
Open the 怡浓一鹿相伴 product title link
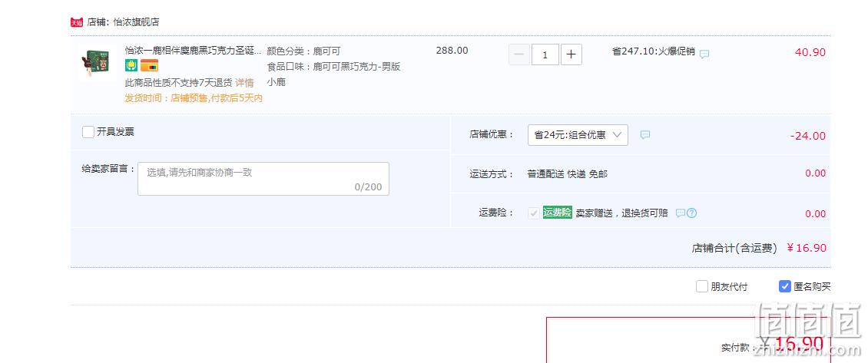click(x=193, y=51)
